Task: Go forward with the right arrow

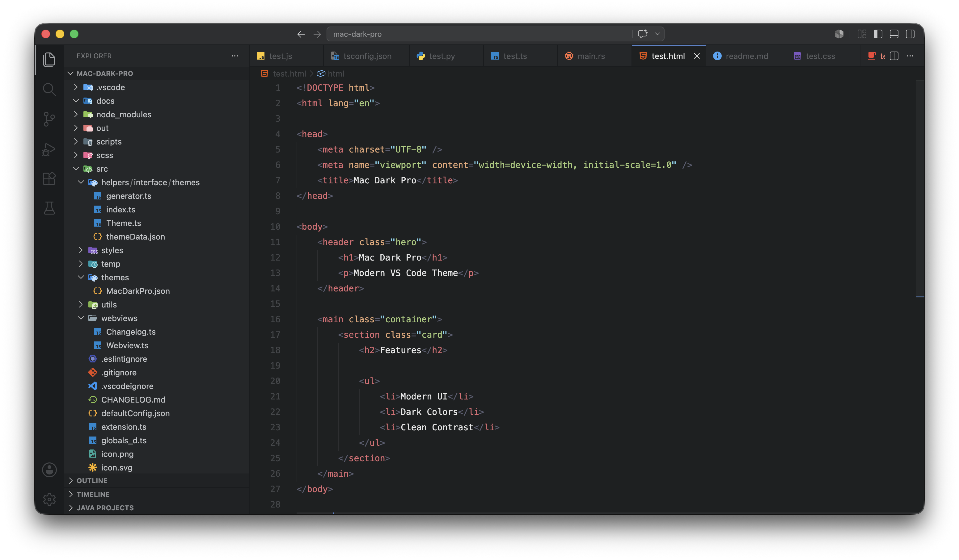Action: (317, 34)
